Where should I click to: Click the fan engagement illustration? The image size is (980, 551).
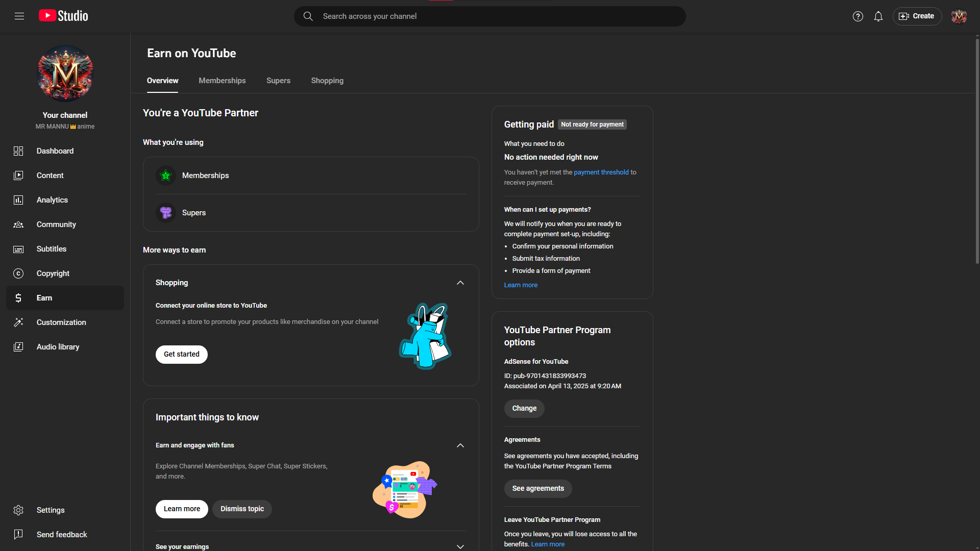pyautogui.click(x=405, y=490)
